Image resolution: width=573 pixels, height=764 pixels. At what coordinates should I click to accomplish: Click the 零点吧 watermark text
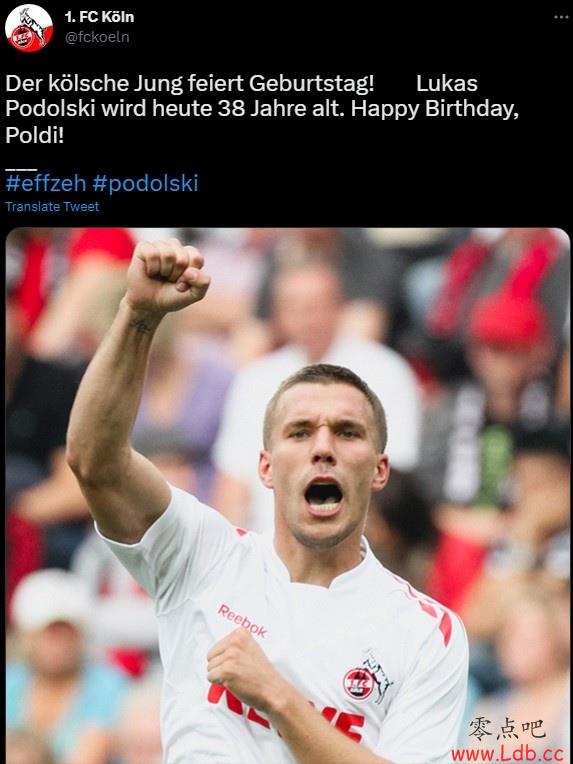[507, 729]
